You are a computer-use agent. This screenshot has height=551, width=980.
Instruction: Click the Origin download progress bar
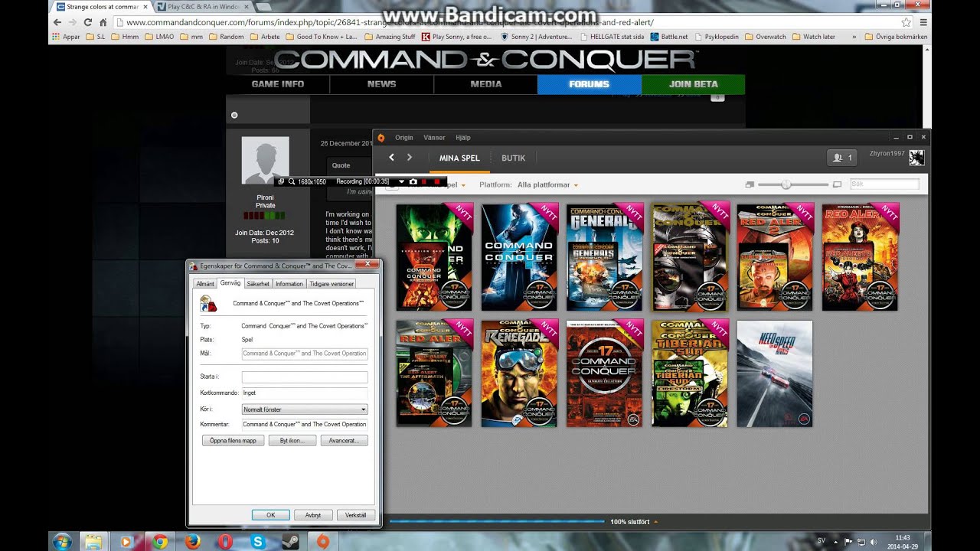pyautogui.click(x=497, y=522)
